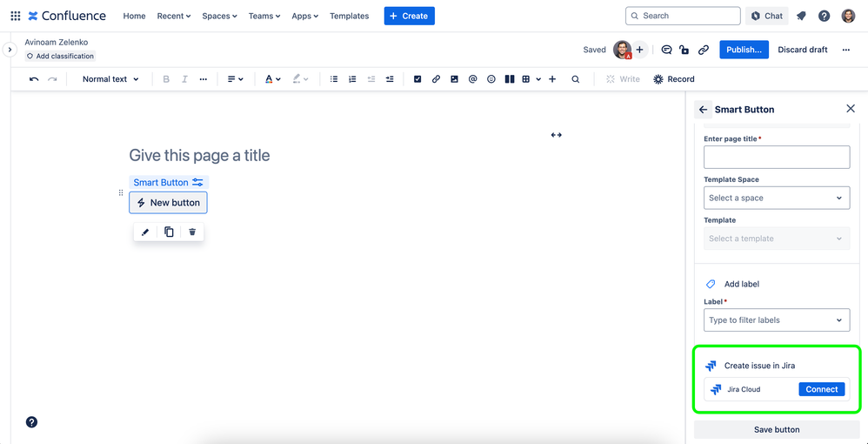The height and width of the screenshot is (444, 868).
Task: Click the AI Write button
Action: click(623, 79)
